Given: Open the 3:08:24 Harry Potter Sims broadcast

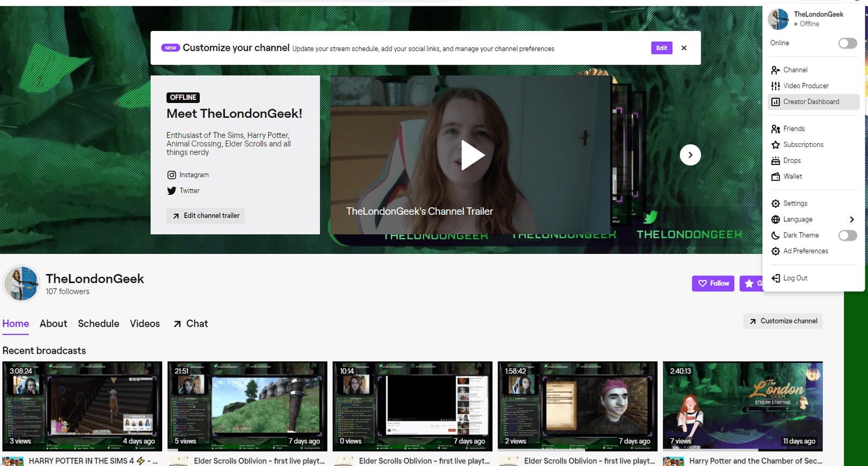Looking at the screenshot, I should tap(82, 406).
